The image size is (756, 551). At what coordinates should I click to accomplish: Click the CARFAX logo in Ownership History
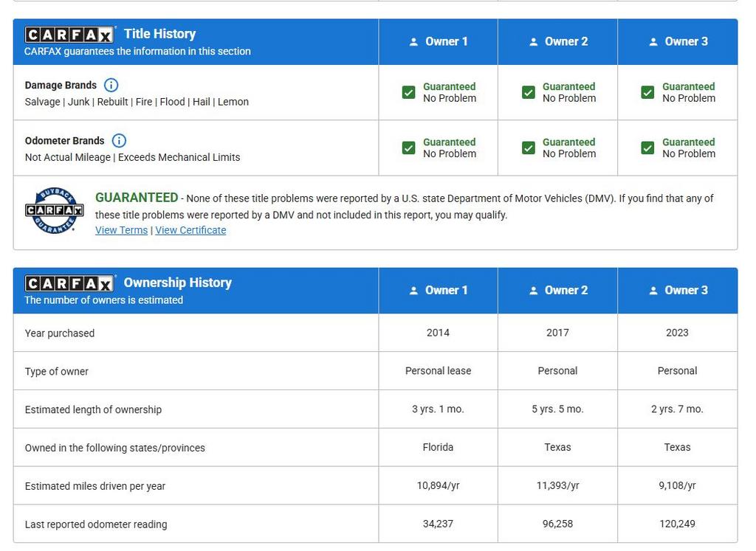[69, 283]
